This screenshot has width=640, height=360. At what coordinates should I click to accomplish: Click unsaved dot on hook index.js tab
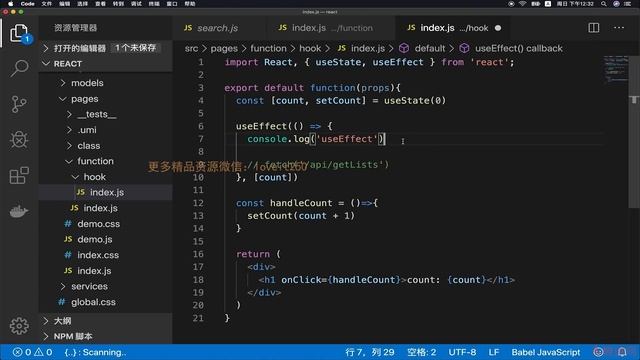click(498, 28)
